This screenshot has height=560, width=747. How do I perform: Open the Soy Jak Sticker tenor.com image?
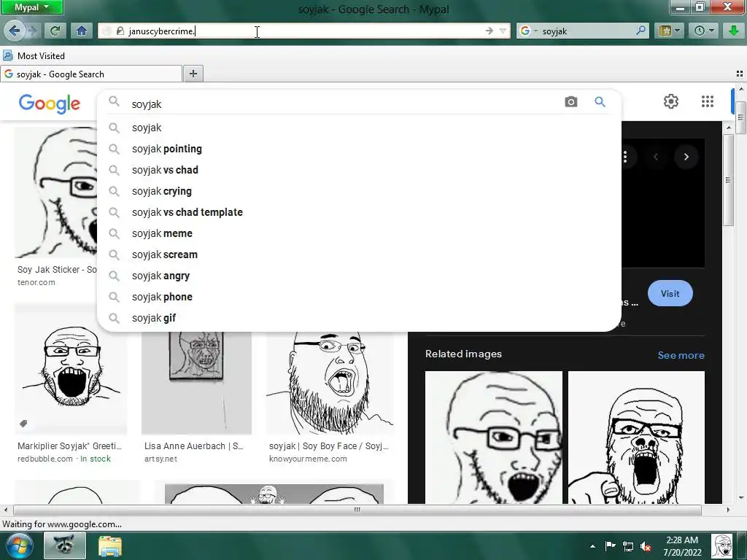click(55, 192)
